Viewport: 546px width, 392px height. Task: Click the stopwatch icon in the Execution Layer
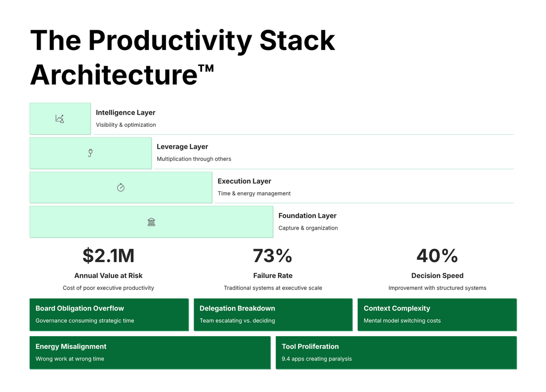click(121, 187)
